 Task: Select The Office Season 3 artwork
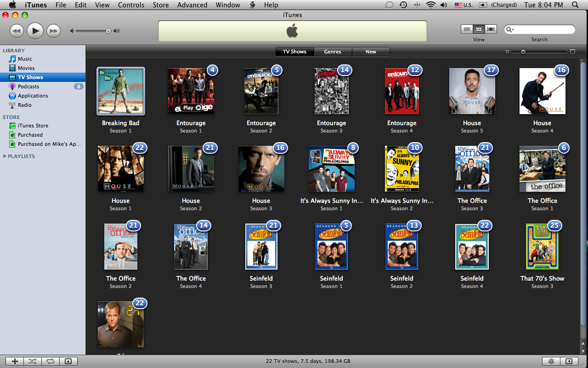[472, 169]
